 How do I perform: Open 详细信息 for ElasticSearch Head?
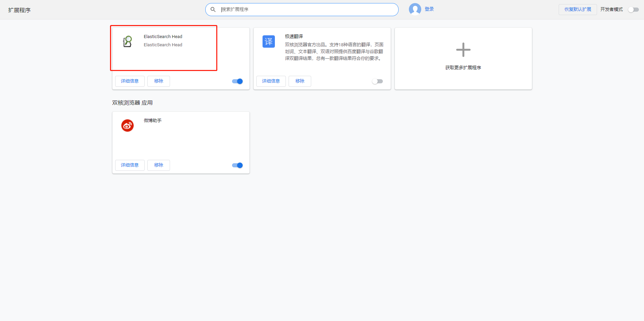pyautogui.click(x=130, y=81)
